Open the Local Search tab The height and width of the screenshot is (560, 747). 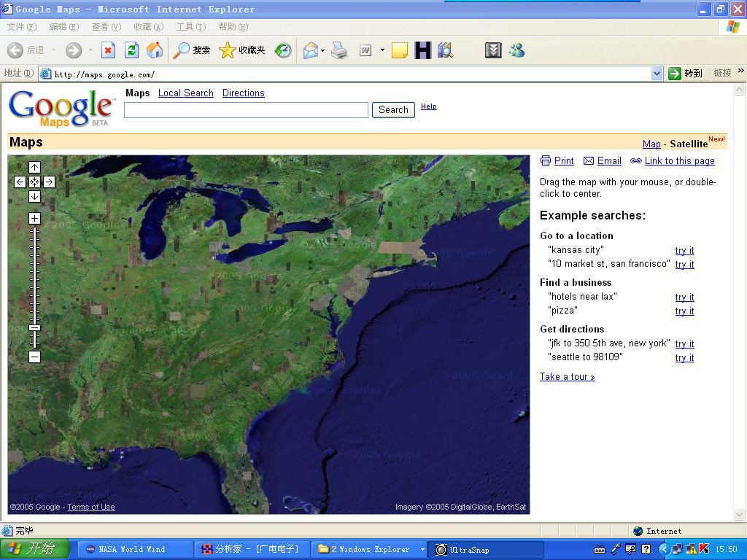point(185,93)
